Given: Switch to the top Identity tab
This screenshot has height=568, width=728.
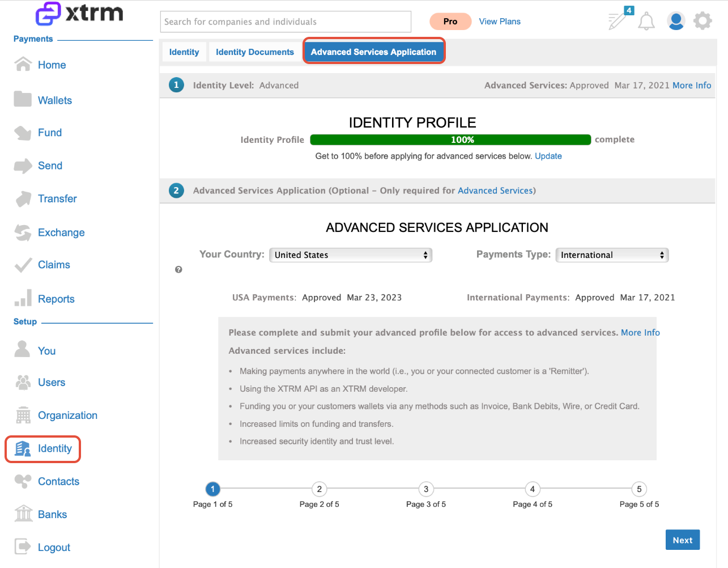Looking at the screenshot, I should coord(184,52).
